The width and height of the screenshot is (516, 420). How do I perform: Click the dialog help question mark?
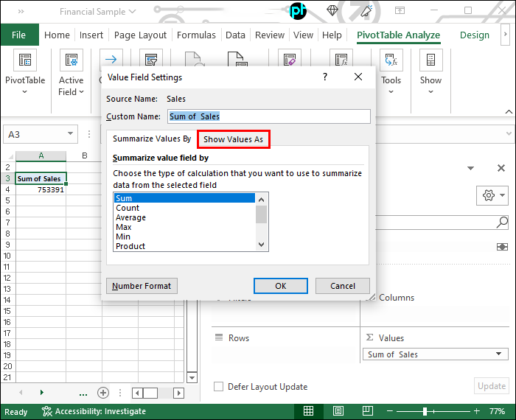point(326,77)
